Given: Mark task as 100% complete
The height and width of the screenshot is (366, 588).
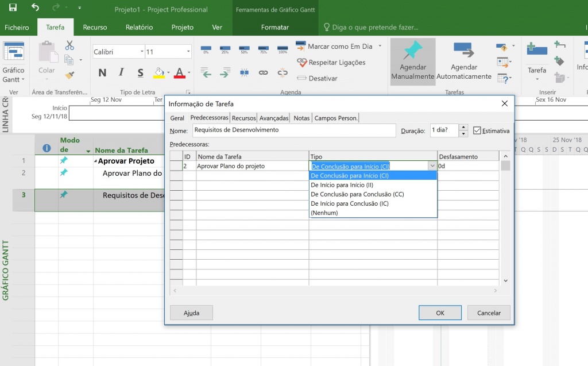Looking at the screenshot, I should coord(283,49).
